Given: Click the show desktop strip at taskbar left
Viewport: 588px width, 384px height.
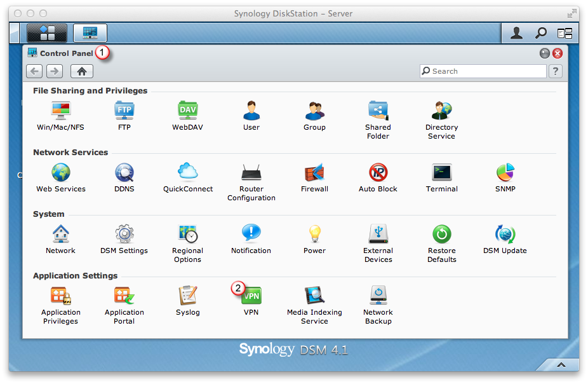Looking at the screenshot, I should [14, 32].
